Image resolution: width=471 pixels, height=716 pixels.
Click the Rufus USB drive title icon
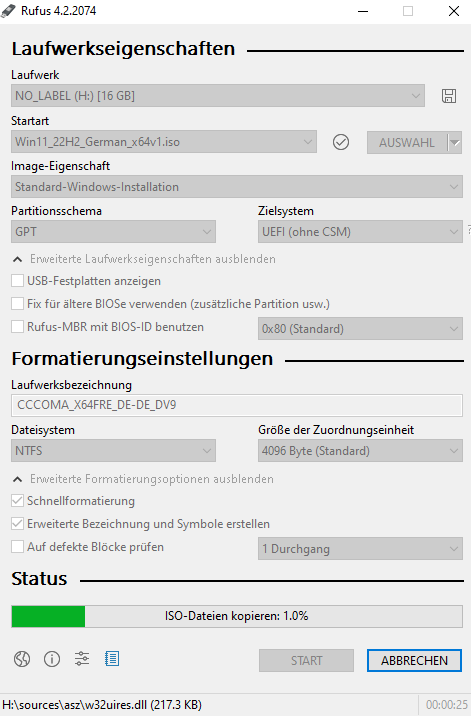pos(8,11)
